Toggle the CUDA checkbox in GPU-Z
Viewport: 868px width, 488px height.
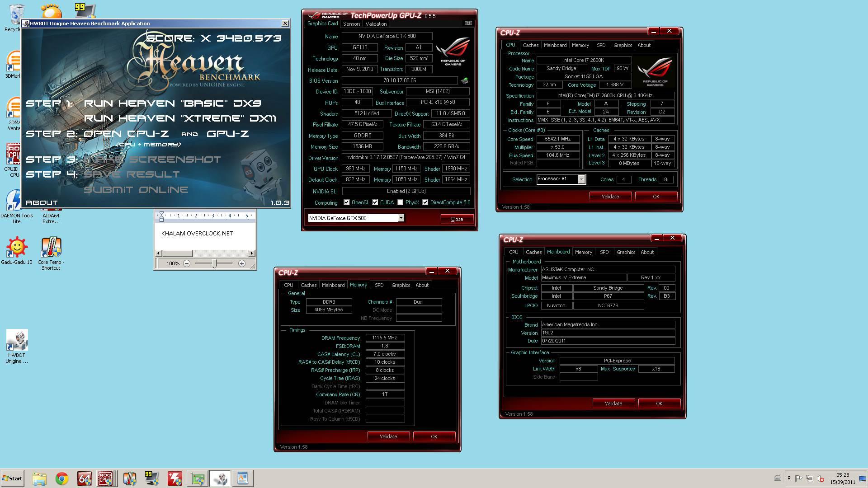click(x=375, y=202)
